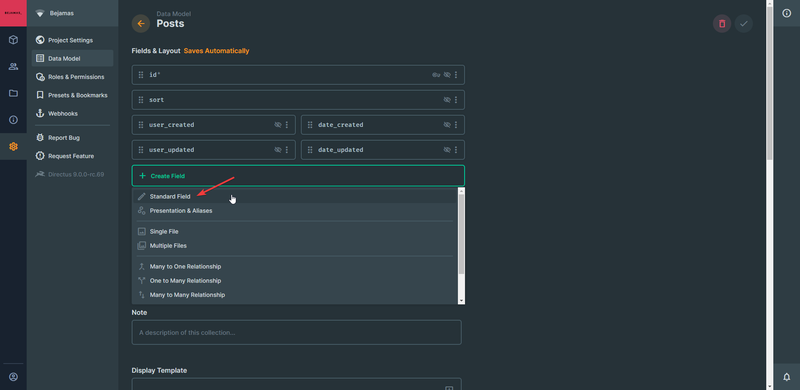Image resolution: width=800 pixels, height=390 pixels.
Task: Open three-dot menu for date_created field
Action: point(456,125)
